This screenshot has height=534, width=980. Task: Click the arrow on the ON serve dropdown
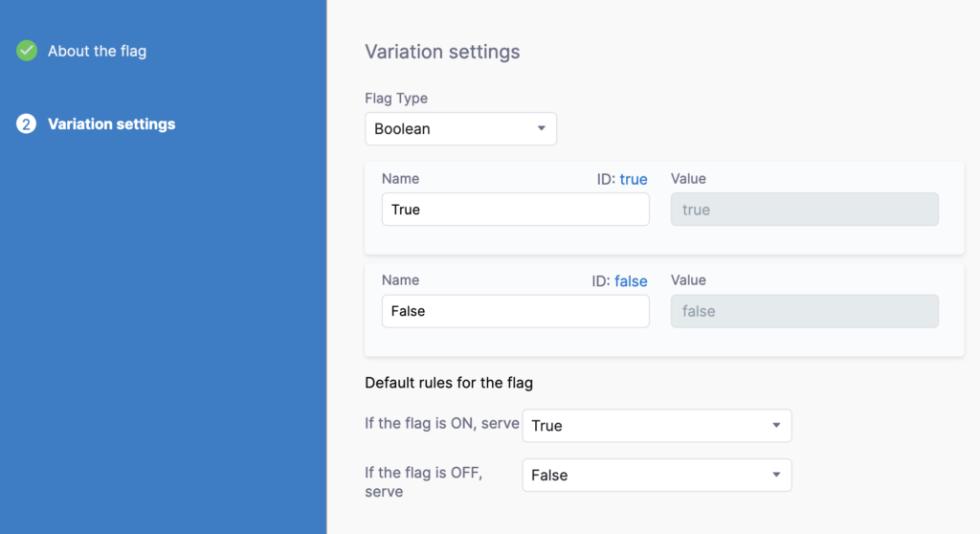click(776, 425)
